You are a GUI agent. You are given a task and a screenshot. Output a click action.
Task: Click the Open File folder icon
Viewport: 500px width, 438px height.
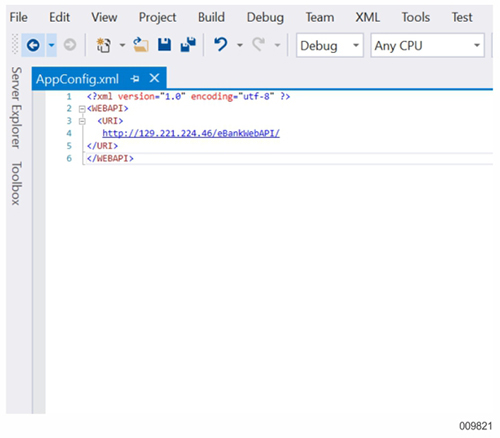click(x=141, y=45)
